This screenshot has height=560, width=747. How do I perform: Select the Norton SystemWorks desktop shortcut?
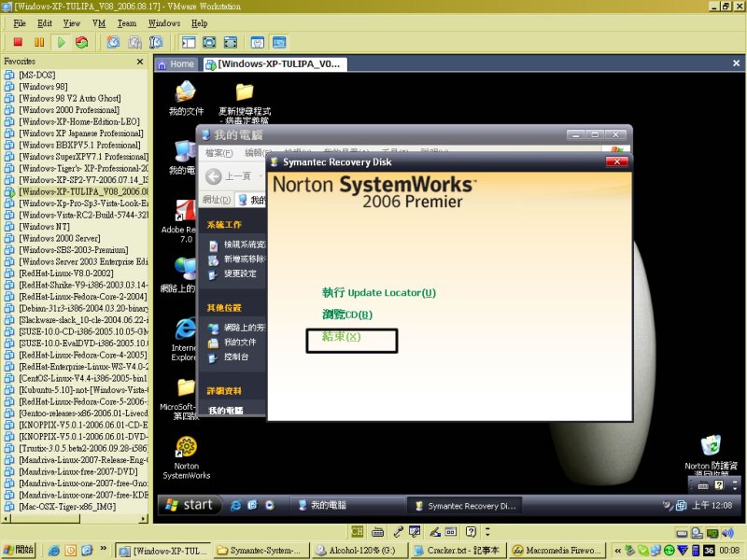(186, 458)
